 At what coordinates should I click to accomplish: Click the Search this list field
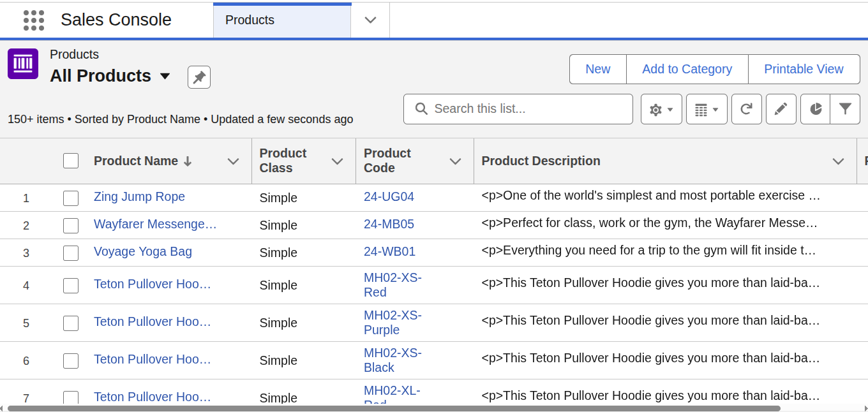pos(518,109)
